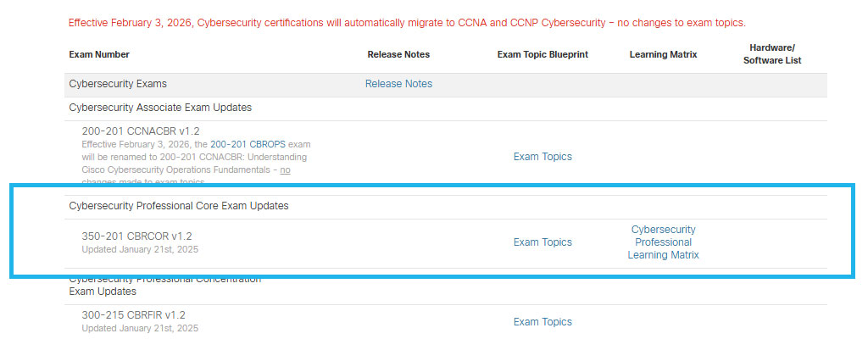Select the Cybersecurity Exams row label
Viewport: 868px width, 339px height.
pos(118,84)
